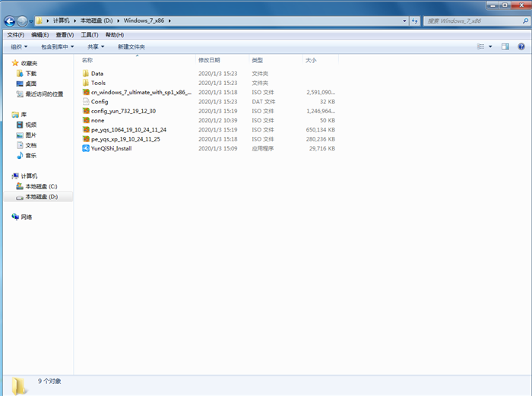This screenshot has height=396, width=532.
Task: Click the change view icon
Action: [x=481, y=46]
